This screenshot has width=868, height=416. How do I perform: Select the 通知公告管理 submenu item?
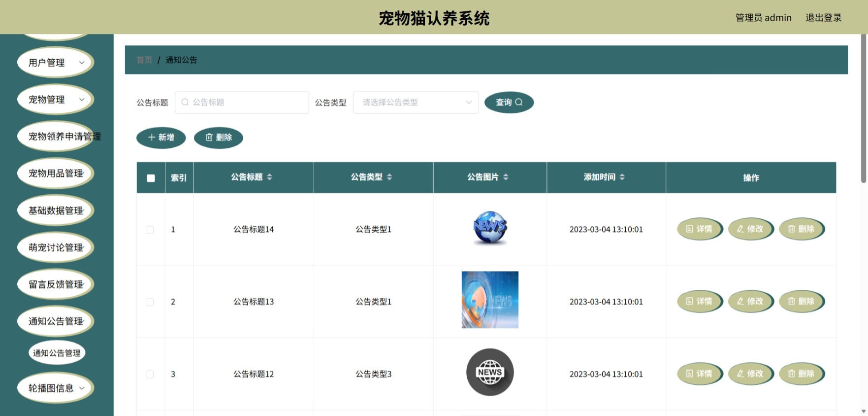pos(57,353)
